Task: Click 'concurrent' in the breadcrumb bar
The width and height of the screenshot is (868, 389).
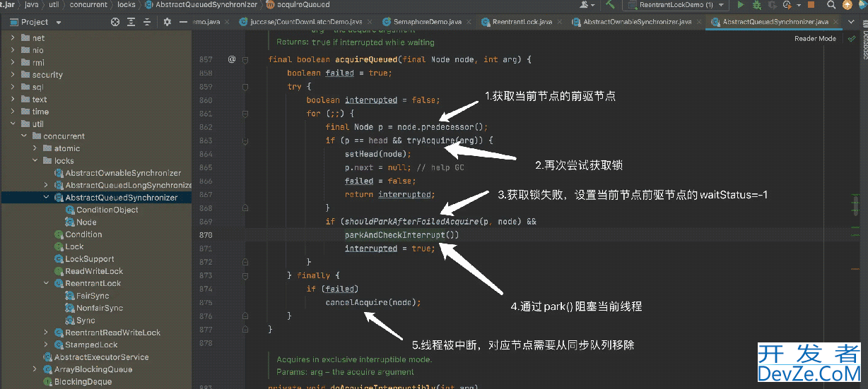Action: click(x=89, y=5)
